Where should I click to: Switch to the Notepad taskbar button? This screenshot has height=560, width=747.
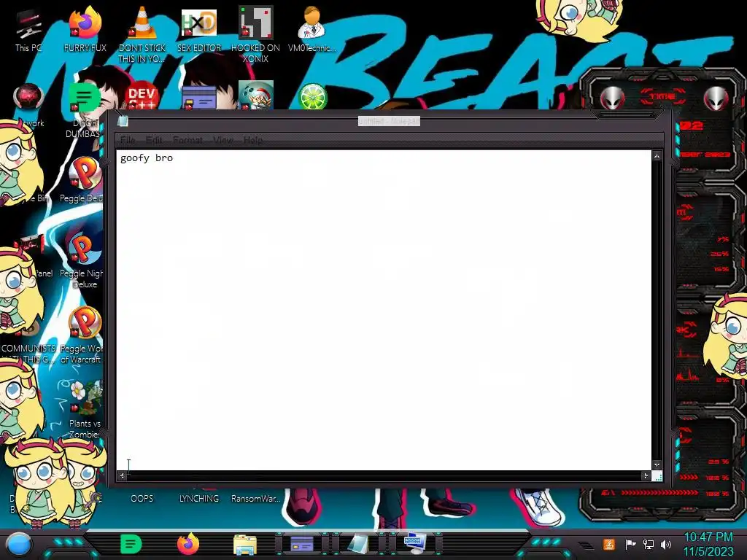pyautogui.click(x=358, y=544)
